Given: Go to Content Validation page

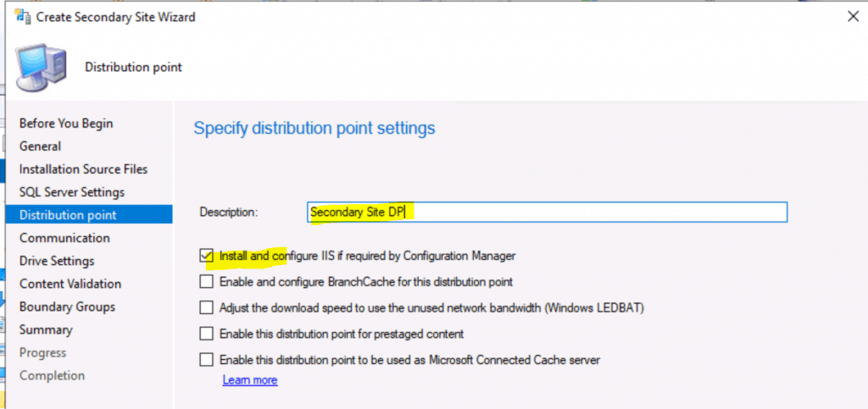Looking at the screenshot, I should click(x=70, y=284).
